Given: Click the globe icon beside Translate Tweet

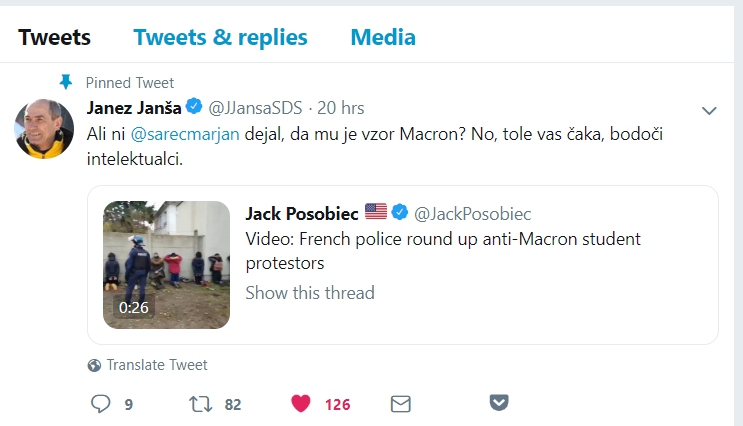Looking at the screenshot, I should click(94, 365).
